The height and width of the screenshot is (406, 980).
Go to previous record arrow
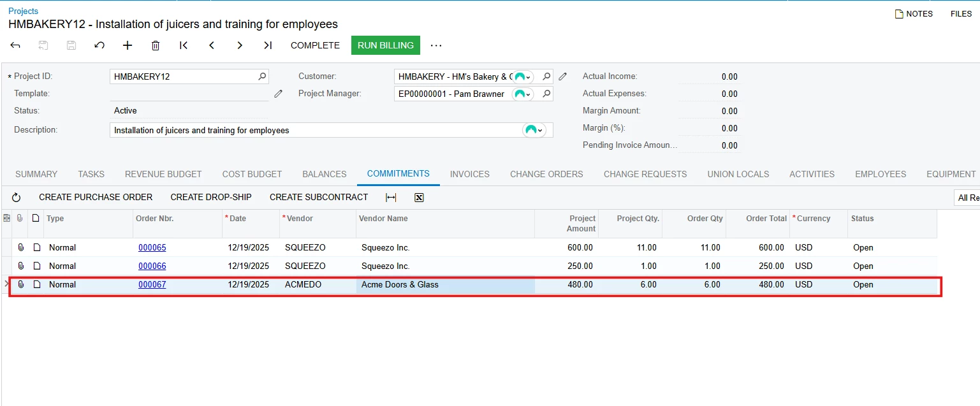[x=212, y=45]
